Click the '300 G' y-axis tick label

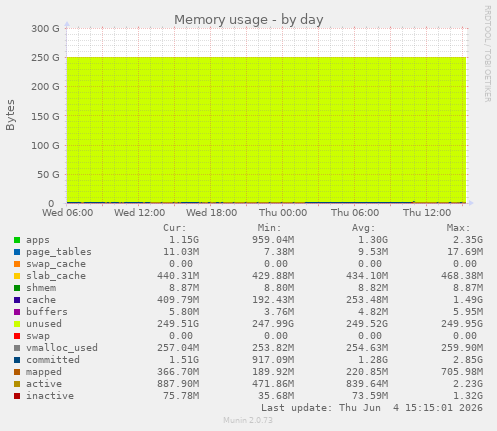[45, 29]
